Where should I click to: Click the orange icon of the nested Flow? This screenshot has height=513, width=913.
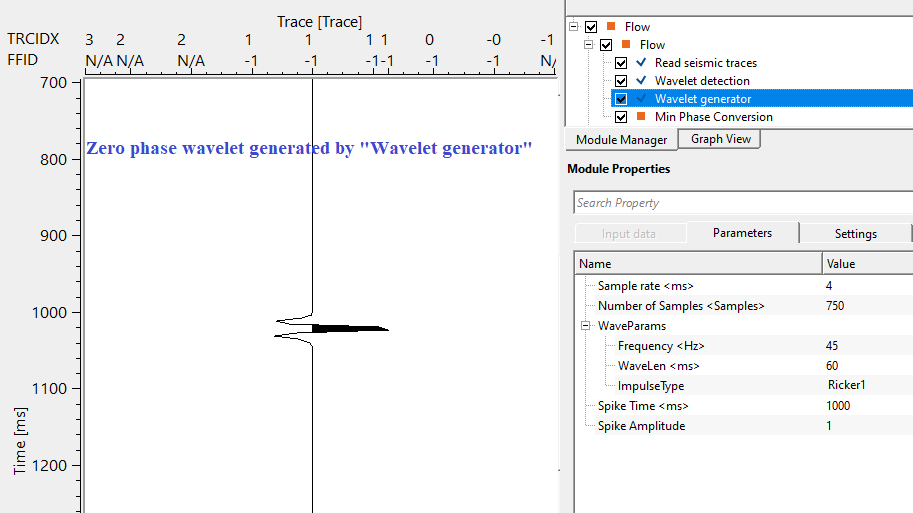[626, 45]
